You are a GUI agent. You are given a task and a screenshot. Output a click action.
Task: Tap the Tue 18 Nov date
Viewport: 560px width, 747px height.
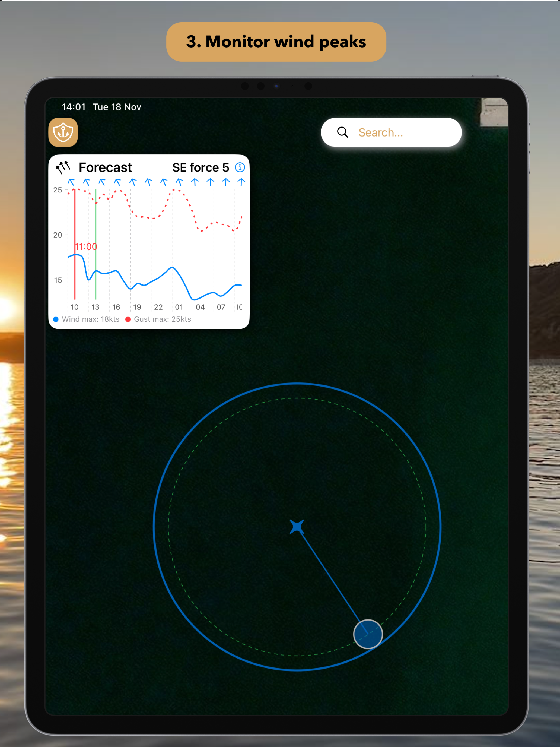(x=117, y=107)
